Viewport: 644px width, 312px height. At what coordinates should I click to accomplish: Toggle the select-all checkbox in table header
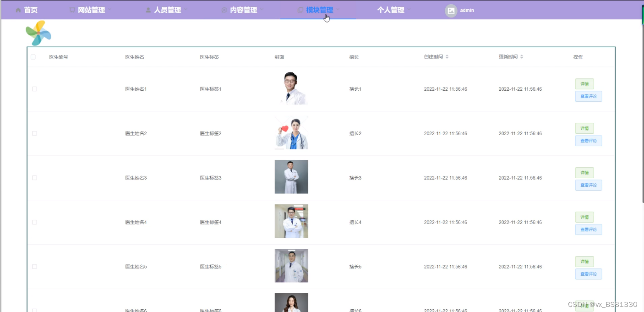[33, 57]
